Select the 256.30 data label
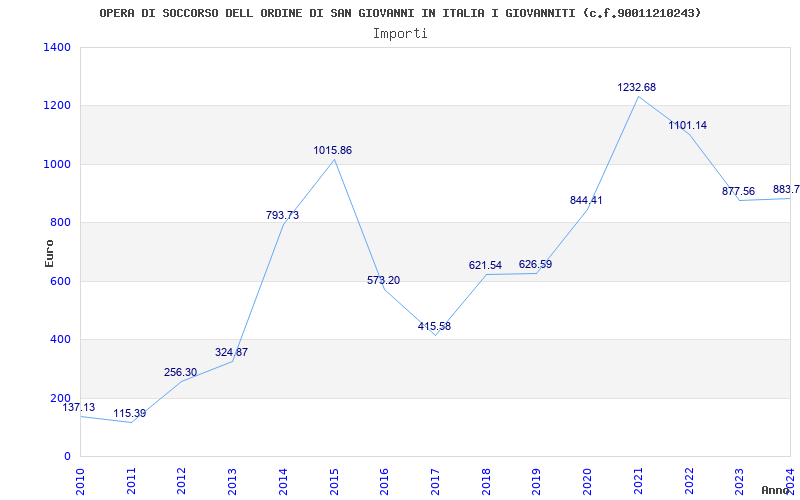Screen dimensions: 800x500 coord(181,372)
